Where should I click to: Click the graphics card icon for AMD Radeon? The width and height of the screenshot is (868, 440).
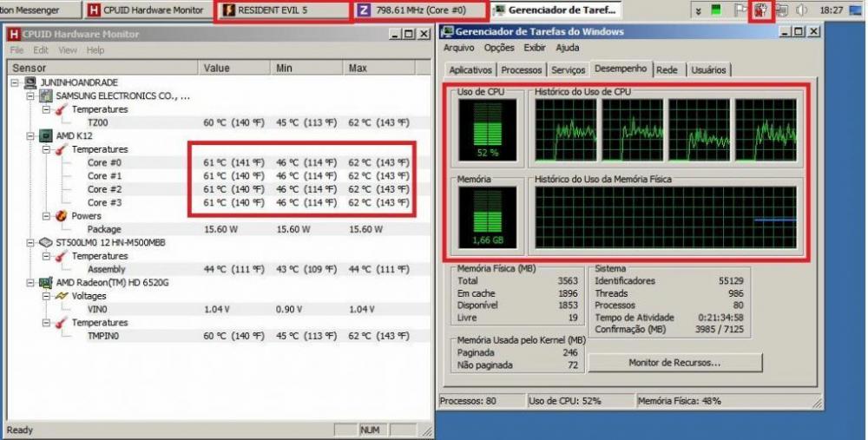[x=45, y=282]
